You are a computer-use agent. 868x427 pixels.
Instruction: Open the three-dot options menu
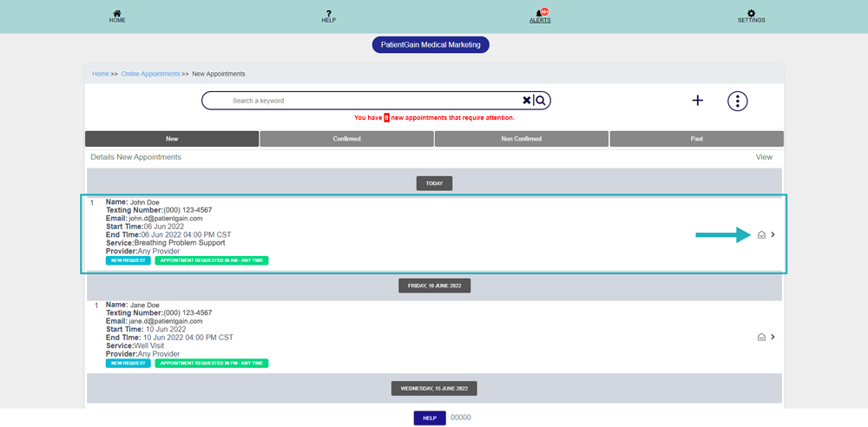[x=737, y=101]
